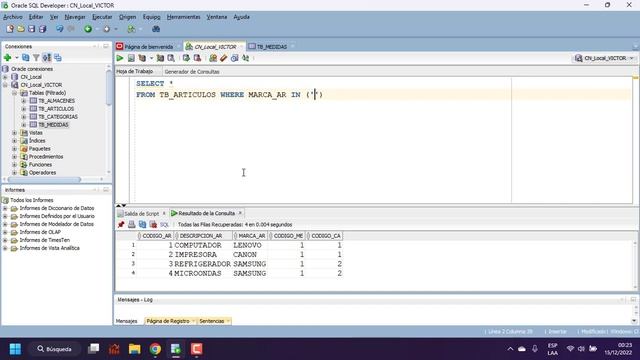Open the Ejecutar menu
Image resolution: width=640 pixels, height=360 pixels.
(102, 17)
